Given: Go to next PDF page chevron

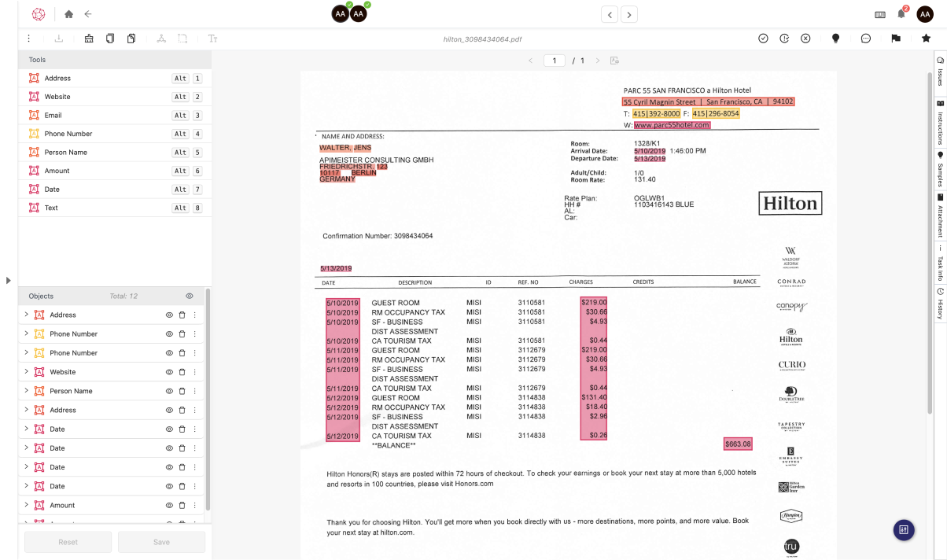Looking at the screenshot, I should pos(598,61).
